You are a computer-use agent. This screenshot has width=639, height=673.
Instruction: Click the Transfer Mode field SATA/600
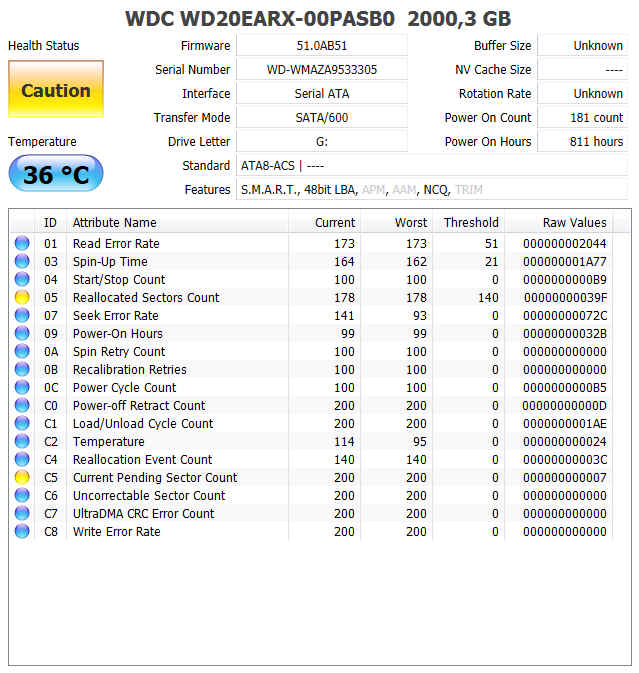pos(321,118)
